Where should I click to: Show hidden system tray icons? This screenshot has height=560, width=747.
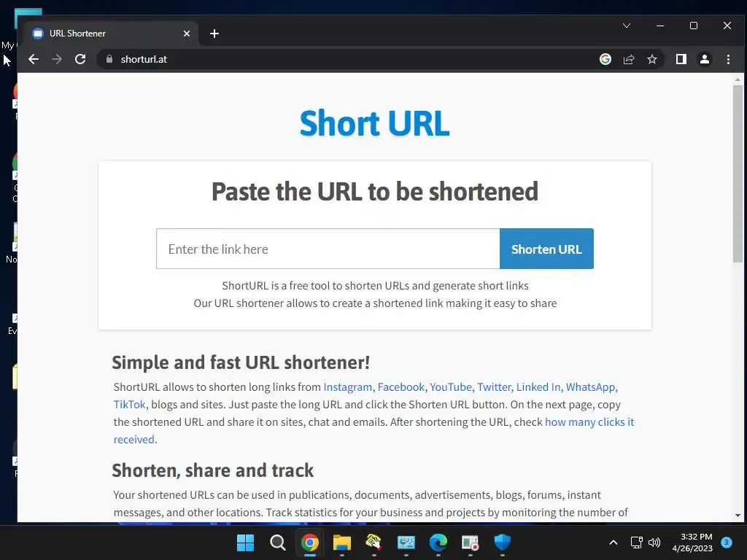(613, 542)
